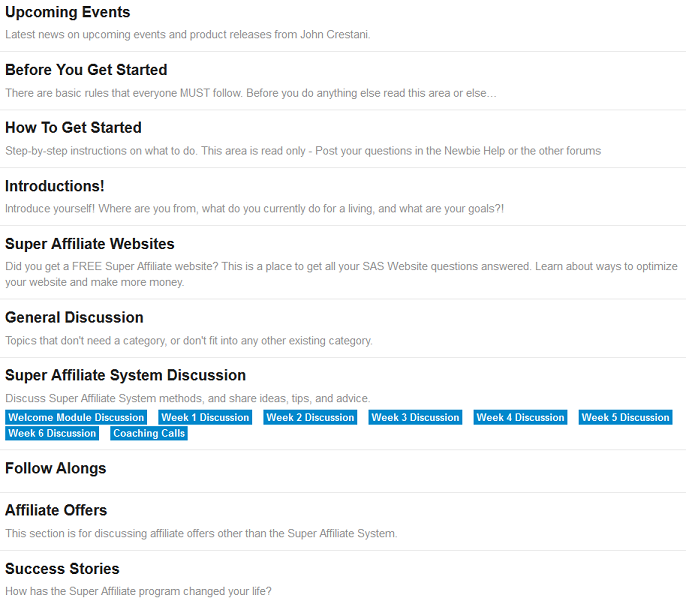The width and height of the screenshot is (686, 604).
Task: Open Week 4 Discussion subforum
Action: pos(520,417)
